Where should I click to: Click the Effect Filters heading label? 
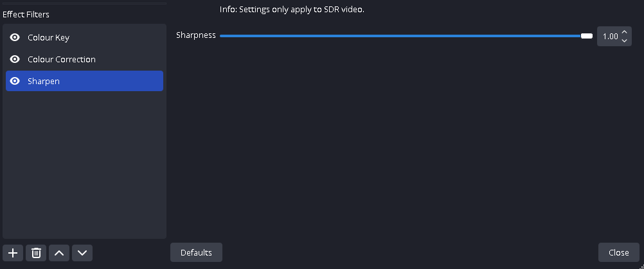26,14
